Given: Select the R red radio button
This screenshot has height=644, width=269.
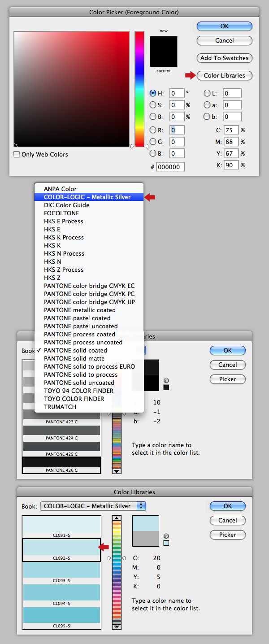Looking at the screenshot, I should pyautogui.click(x=153, y=130).
